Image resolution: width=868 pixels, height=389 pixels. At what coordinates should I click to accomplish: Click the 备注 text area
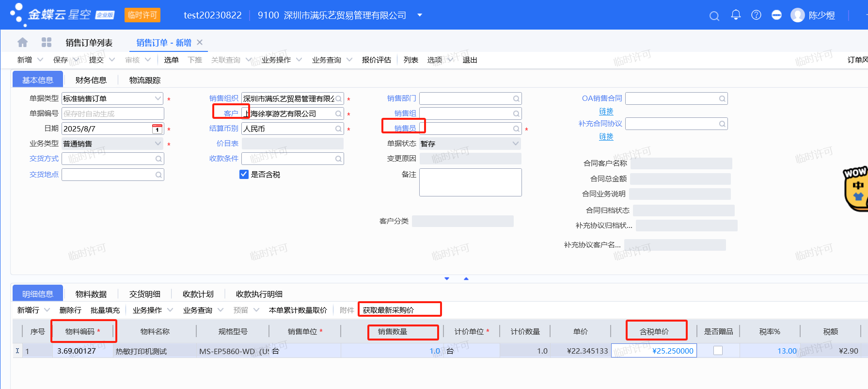click(x=470, y=182)
